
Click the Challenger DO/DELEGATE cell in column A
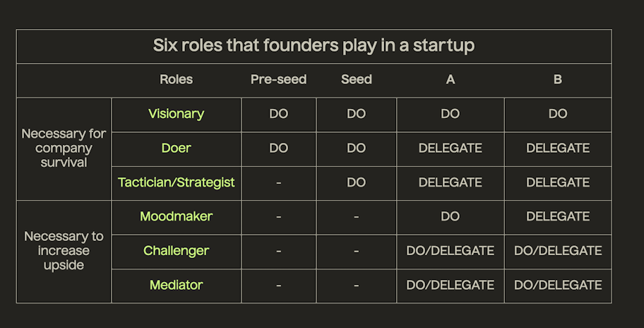point(451,252)
